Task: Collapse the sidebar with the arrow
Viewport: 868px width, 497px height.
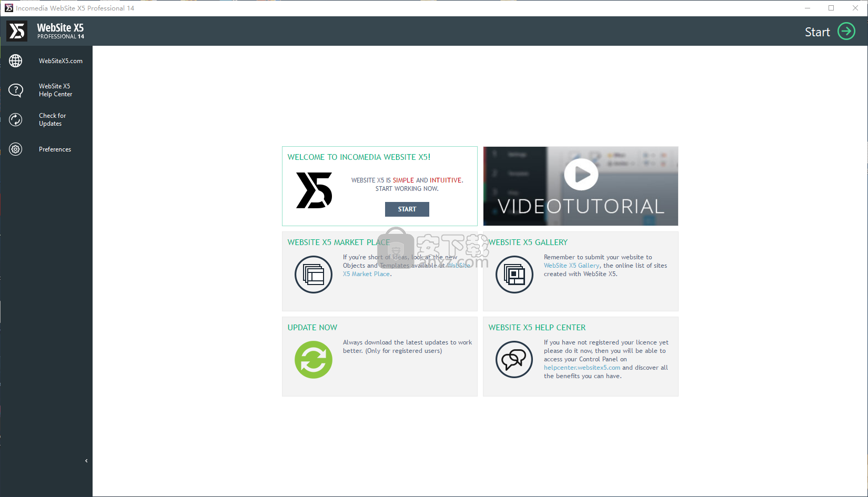Action: pyautogui.click(x=86, y=461)
